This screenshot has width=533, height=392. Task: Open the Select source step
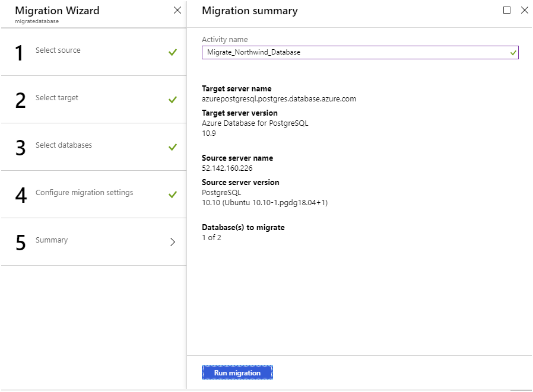click(x=59, y=50)
